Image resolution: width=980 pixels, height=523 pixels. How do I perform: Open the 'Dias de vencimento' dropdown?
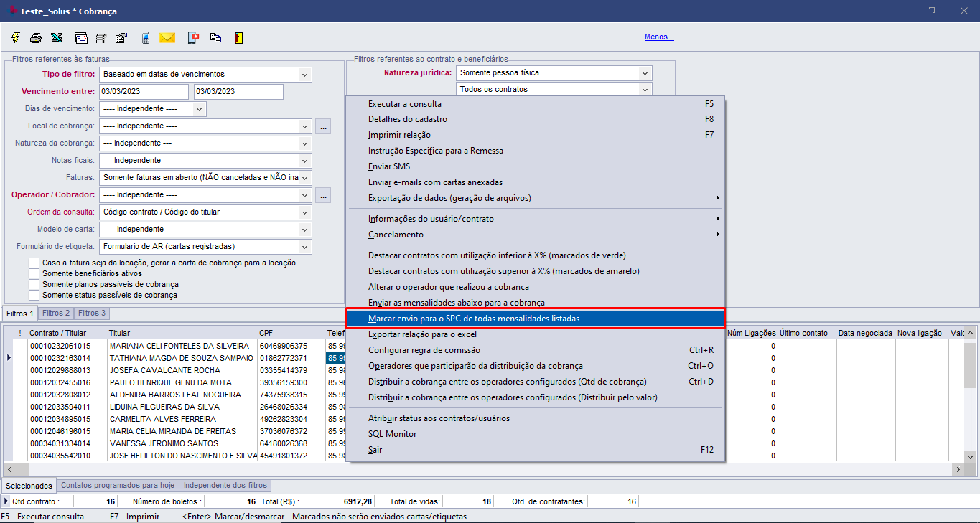pos(199,108)
